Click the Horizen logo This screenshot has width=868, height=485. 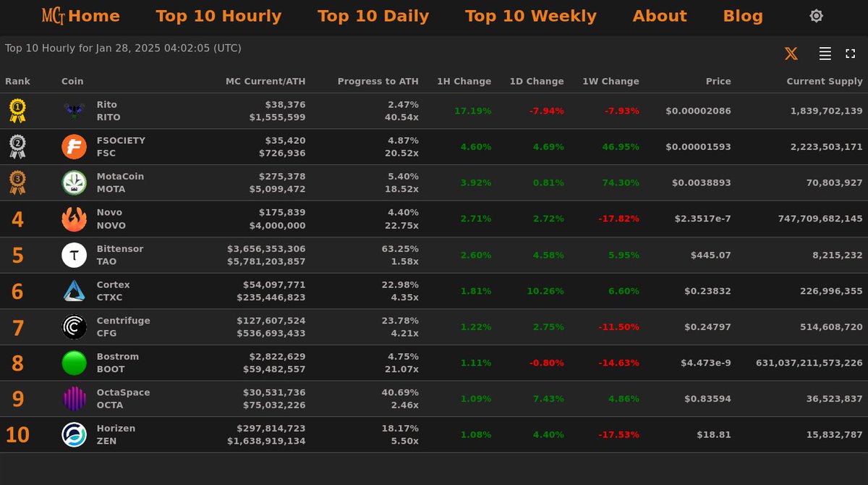(x=74, y=435)
